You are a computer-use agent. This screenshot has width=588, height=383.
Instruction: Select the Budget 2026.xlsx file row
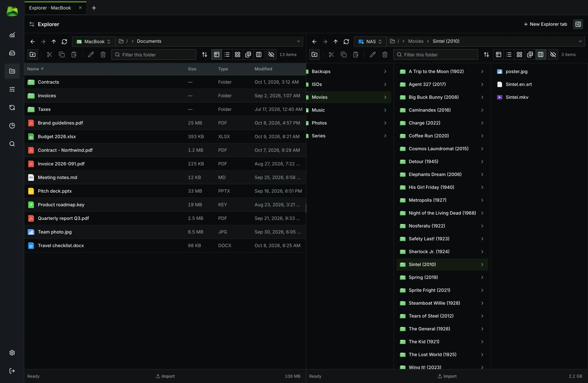[x=165, y=137]
